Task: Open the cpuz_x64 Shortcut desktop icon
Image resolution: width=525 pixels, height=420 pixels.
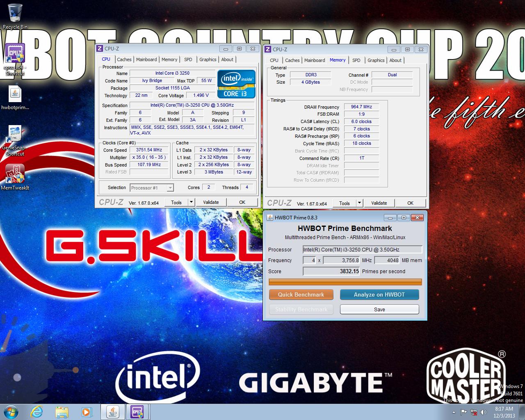Action: click(15, 59)
